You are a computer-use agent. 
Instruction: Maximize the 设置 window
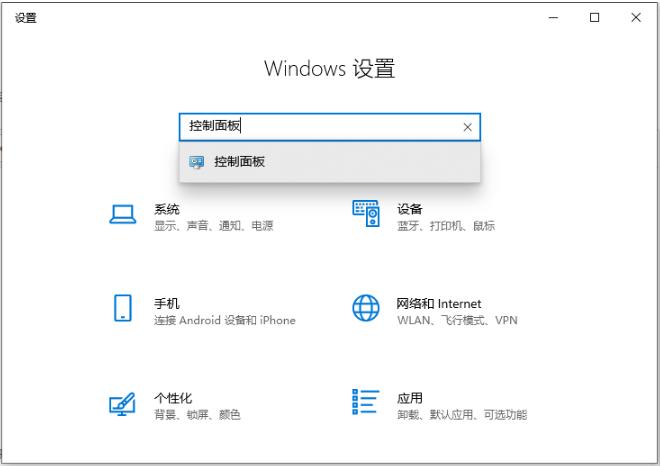pos(594,18)
